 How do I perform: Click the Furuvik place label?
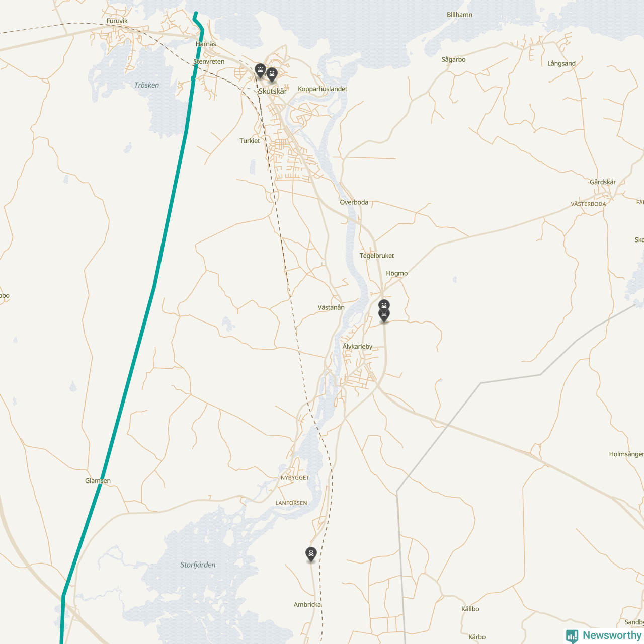click(x=117, y=21)
